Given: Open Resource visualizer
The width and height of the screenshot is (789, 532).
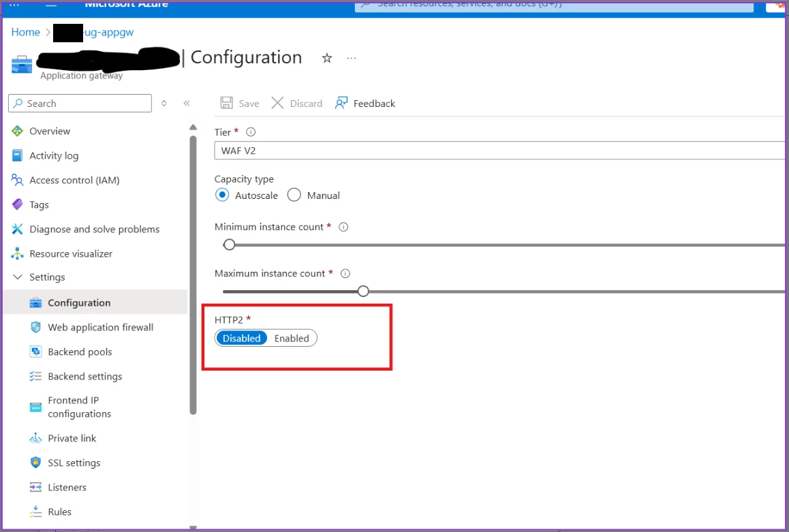Looking at the screenshot, I should pos(71,254).
